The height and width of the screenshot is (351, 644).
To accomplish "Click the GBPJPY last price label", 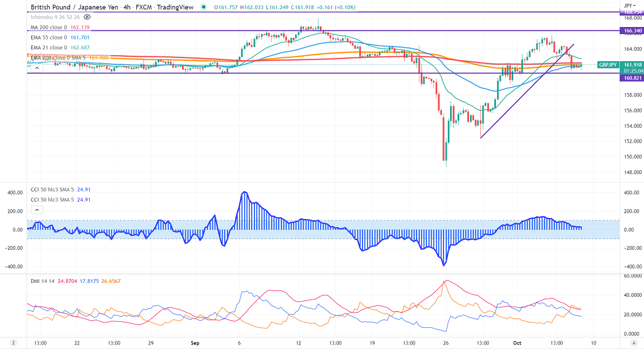I will click(x=608, y=65).
